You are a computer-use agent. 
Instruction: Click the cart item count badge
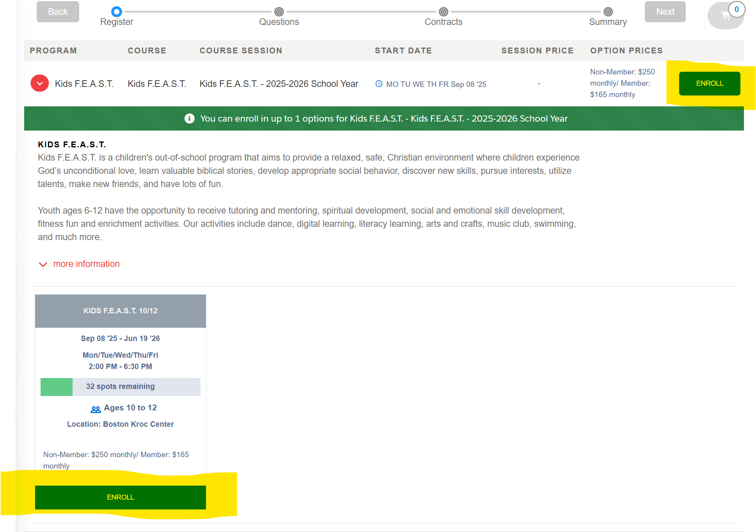pyautogui.click(x=736, y=9)
